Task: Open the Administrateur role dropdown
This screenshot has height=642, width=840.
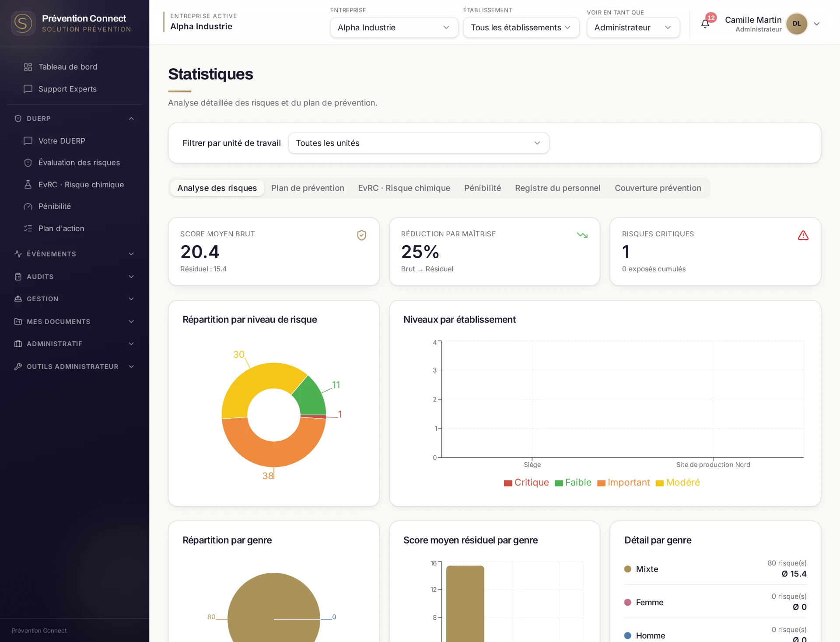Action: click(633, 28)
